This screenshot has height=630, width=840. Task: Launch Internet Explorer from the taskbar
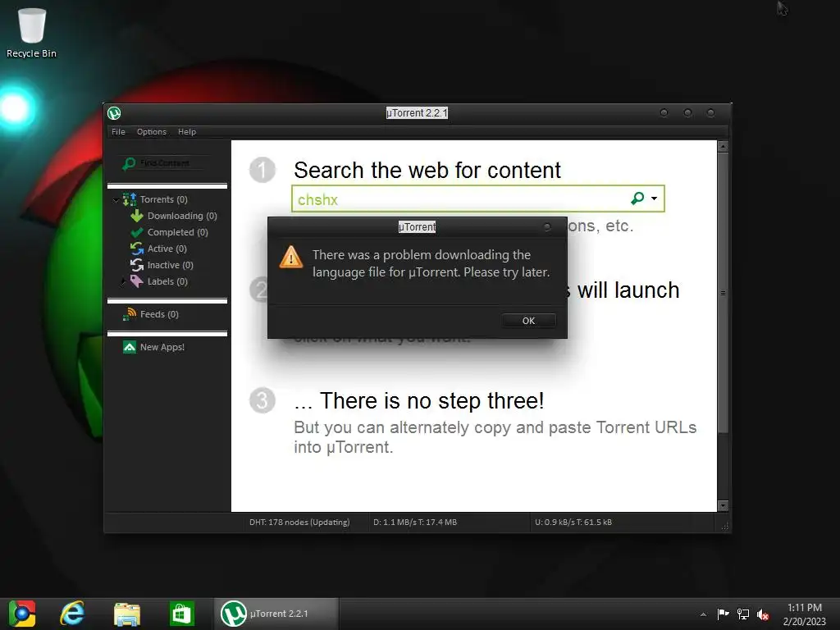pos(72,614)
